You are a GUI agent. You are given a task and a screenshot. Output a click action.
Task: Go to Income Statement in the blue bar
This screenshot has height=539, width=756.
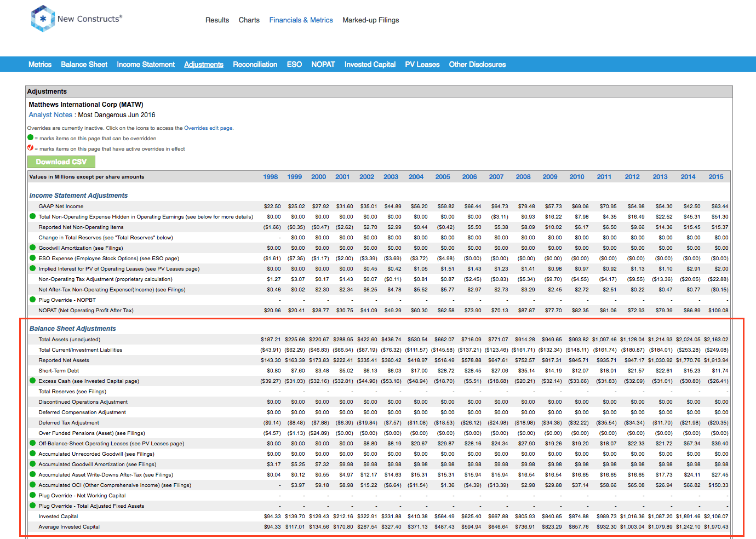point(146,65)
